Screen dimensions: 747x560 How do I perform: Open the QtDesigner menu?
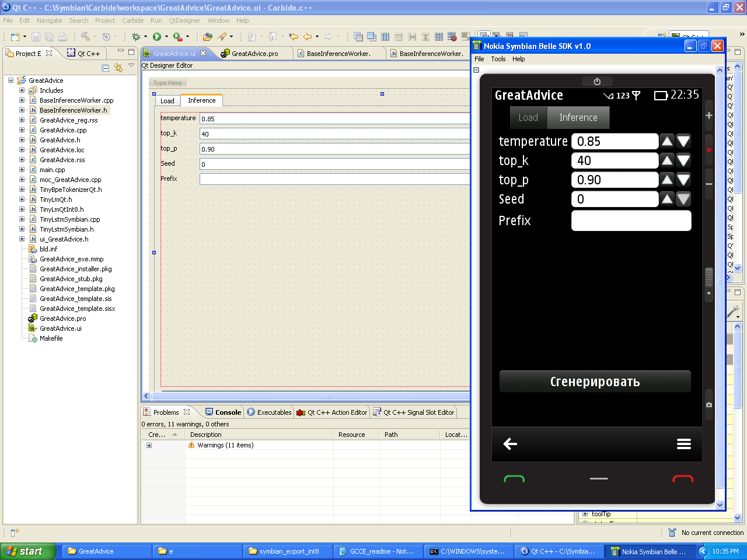tap(184, 20)
